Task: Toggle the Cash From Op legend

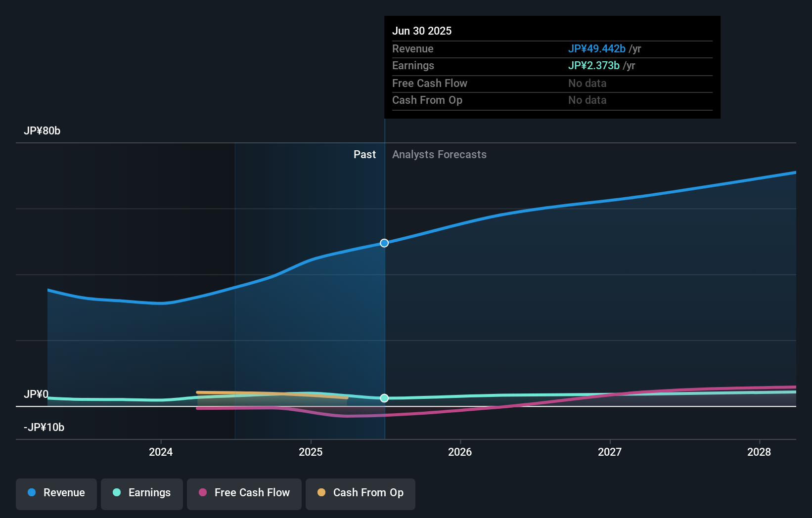Action: (361, 494)
